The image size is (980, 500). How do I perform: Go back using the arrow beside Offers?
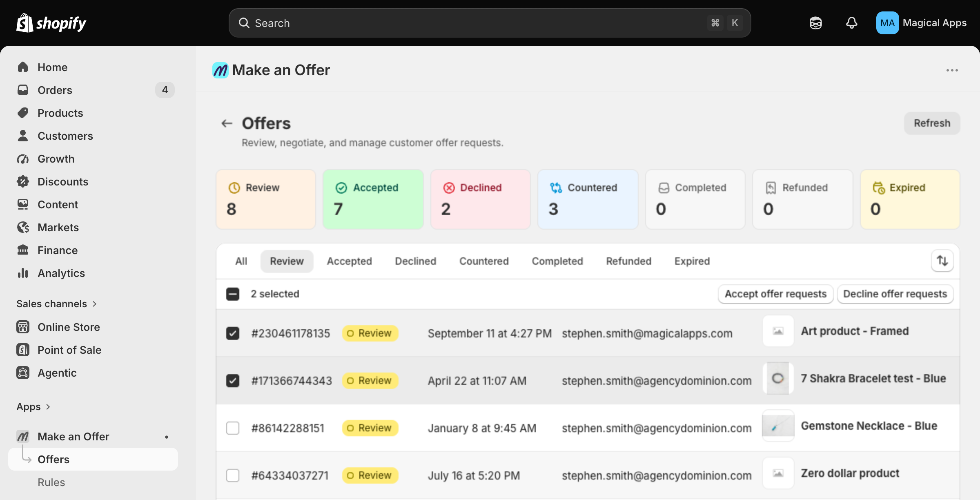tap(227, 123)
